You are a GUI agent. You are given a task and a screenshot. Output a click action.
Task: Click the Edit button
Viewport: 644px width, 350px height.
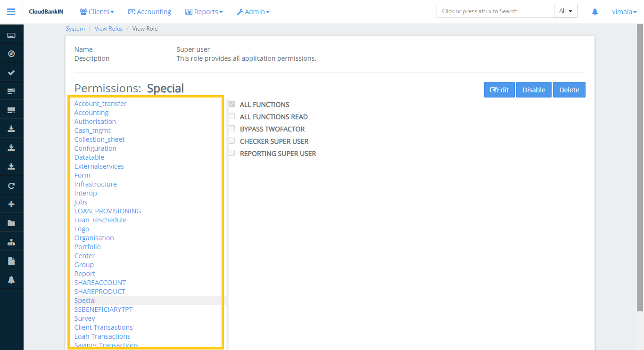[499, 90]
